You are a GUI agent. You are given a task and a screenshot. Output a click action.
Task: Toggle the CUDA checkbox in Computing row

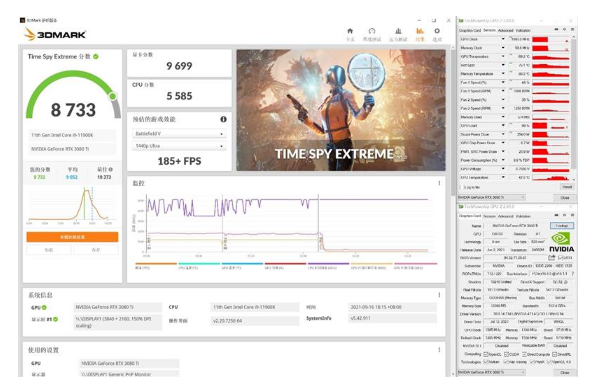[506, 354]
